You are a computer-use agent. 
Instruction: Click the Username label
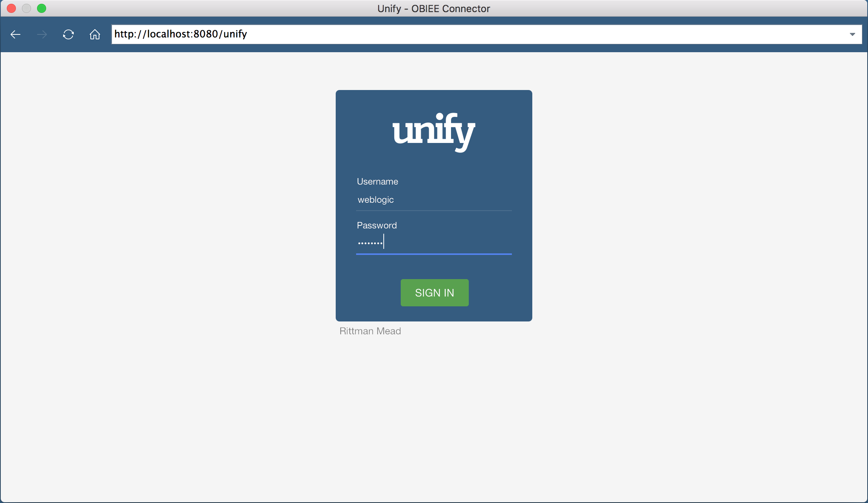pyautogui.click(x=377, y=182)
